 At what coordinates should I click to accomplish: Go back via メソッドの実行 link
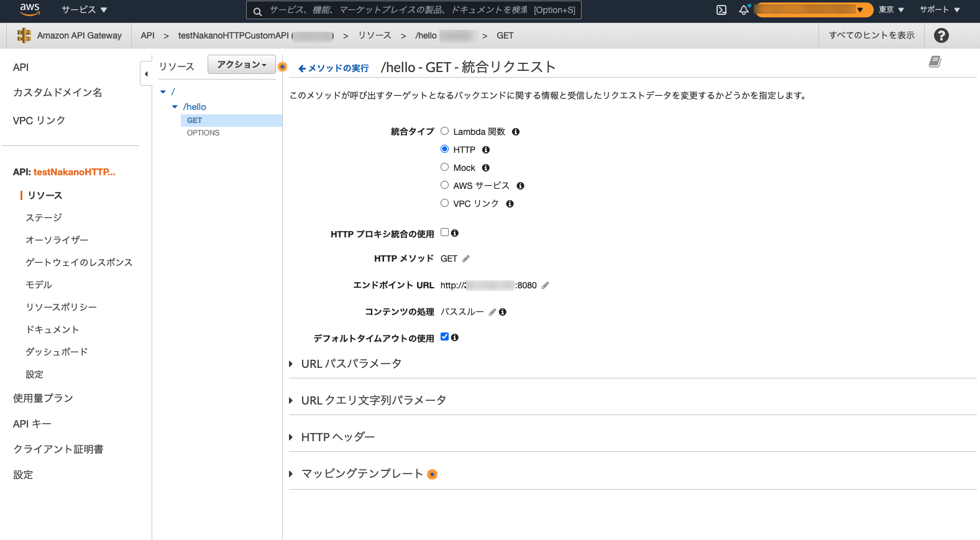tap(334, 68)
